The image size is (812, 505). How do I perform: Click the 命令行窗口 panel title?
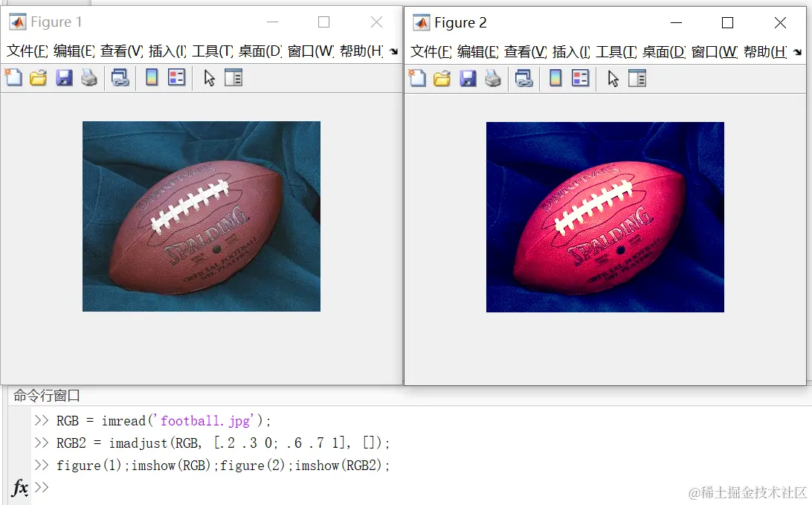pos(47,396)
